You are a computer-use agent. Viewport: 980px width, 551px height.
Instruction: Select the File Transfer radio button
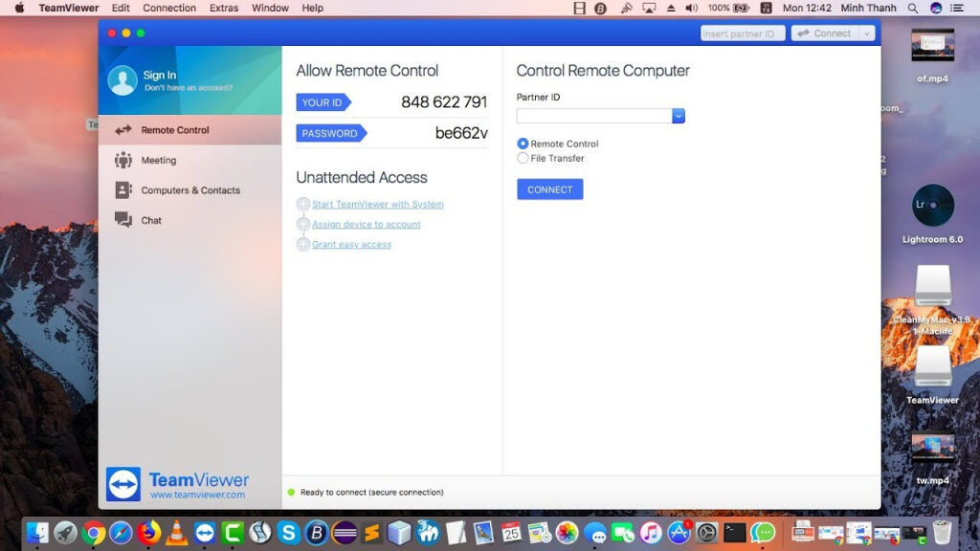(x=523, y=159)
